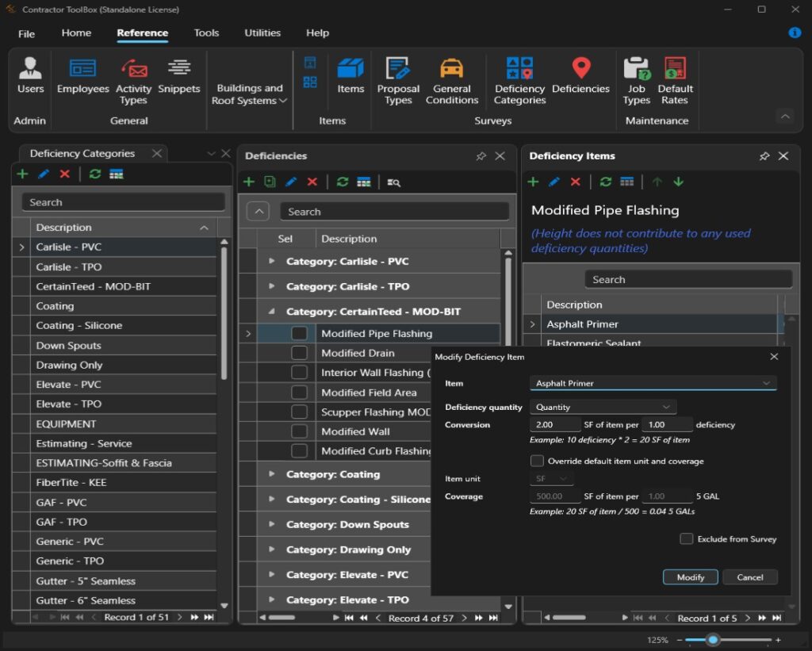Open the File menu

tap(26, 34)
